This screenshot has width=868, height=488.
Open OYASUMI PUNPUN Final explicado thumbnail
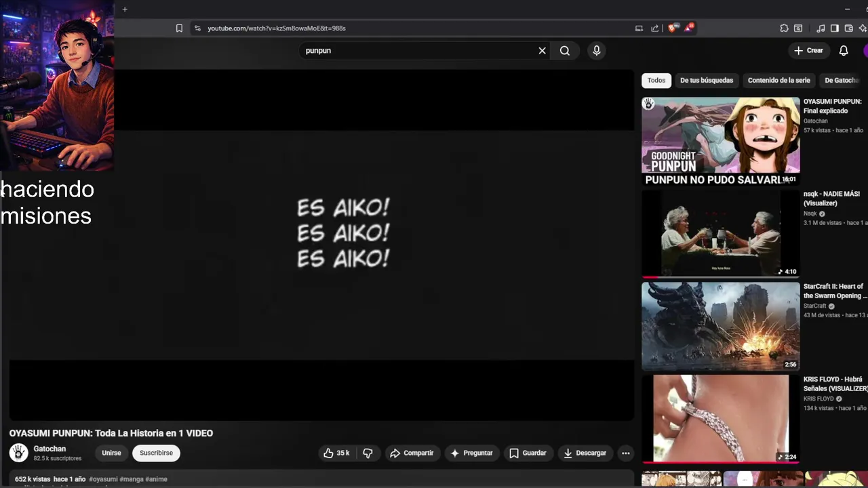pyautogui.click(x=721, y=141)
